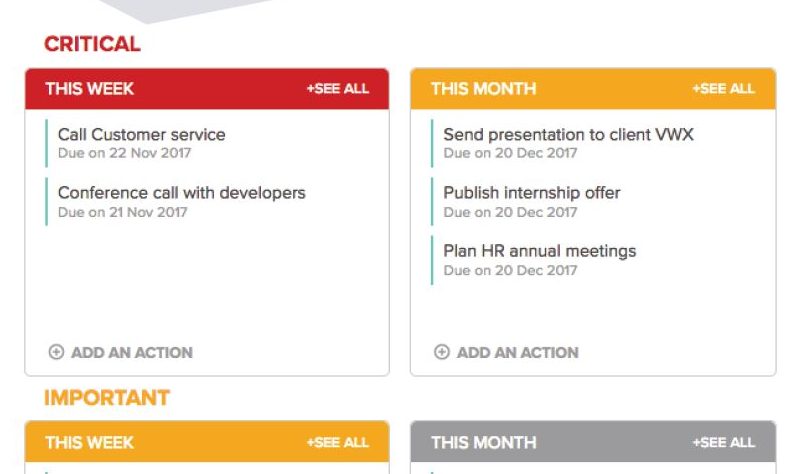The width and height of the screenshot is (793, 474).
Task: Click the CRITICAL section heading
Action: 92,44
